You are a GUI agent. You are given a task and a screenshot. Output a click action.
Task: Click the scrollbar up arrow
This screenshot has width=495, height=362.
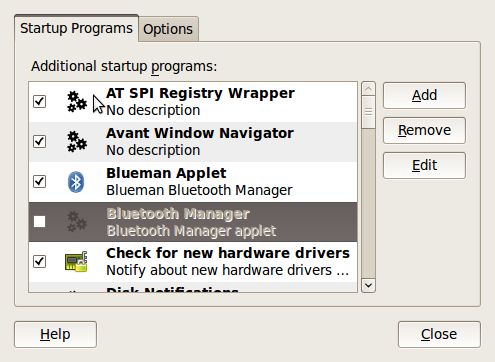368,89
